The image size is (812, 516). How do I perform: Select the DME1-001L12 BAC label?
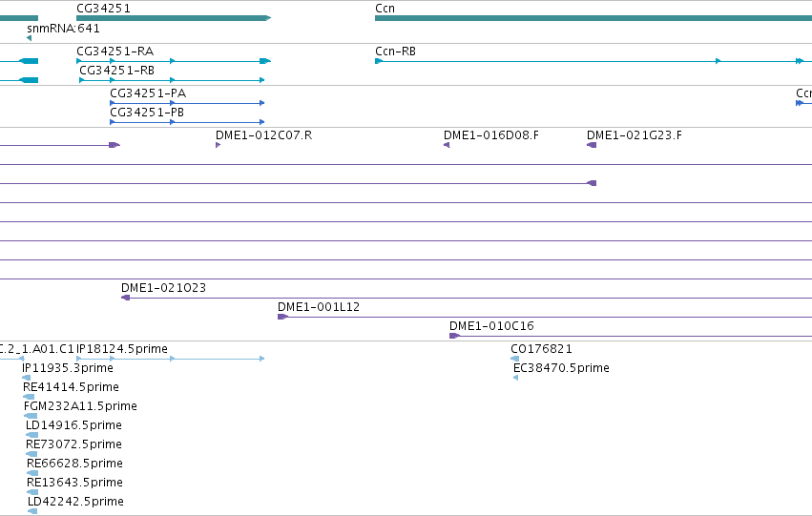point(319,307)
